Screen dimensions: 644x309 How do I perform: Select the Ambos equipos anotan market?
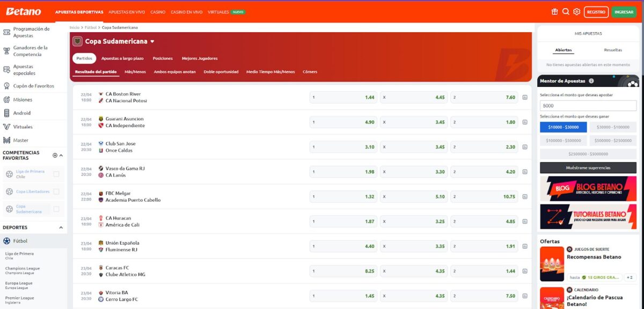click(174, 72)
